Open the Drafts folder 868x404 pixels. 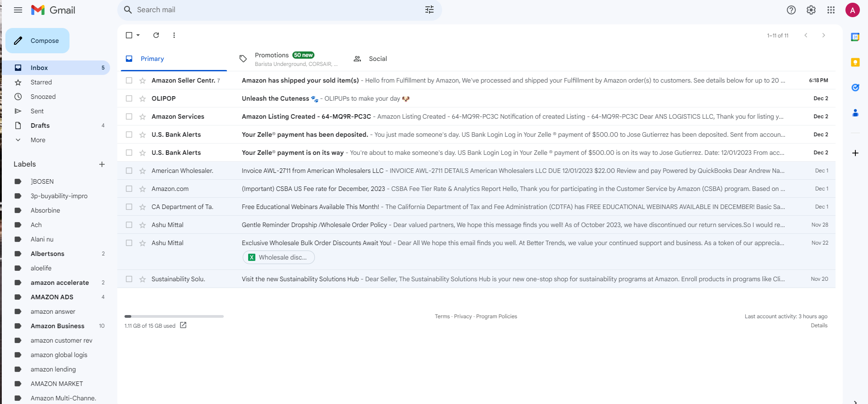55,125
